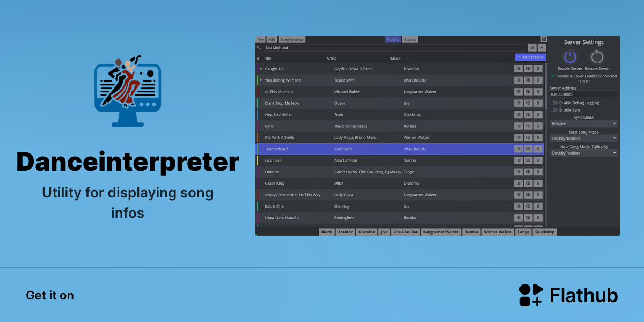Click the Jive button in bottom bar

tap(384, 232)
